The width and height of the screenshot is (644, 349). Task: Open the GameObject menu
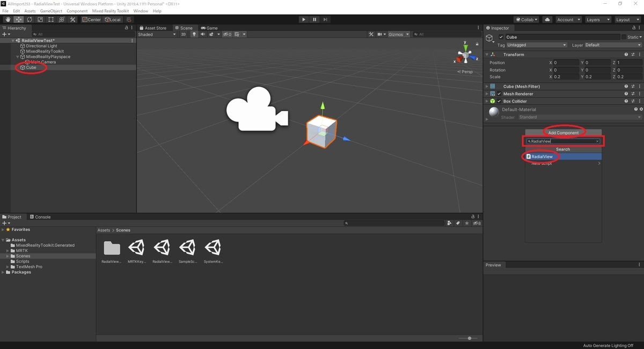[51, 11]
